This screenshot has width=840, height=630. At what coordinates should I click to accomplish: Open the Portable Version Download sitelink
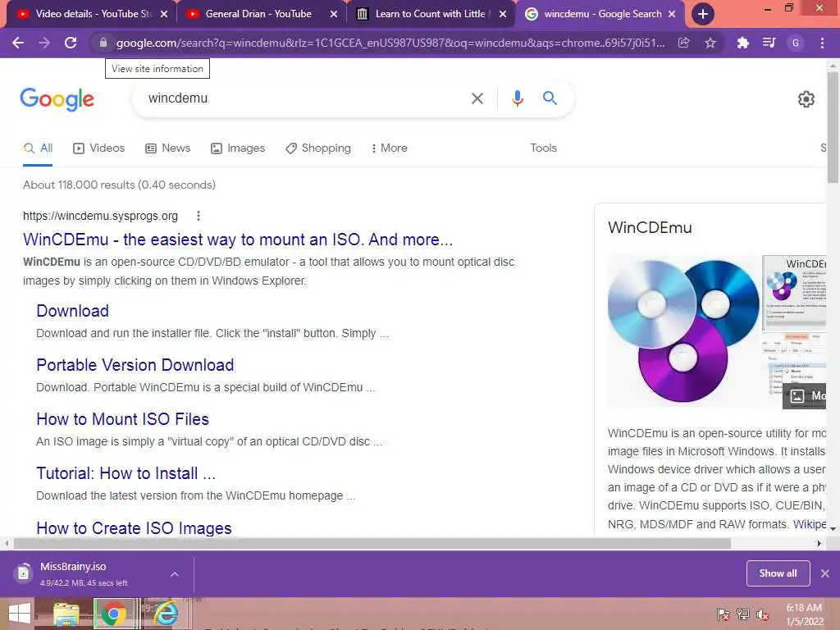point(135,365)
